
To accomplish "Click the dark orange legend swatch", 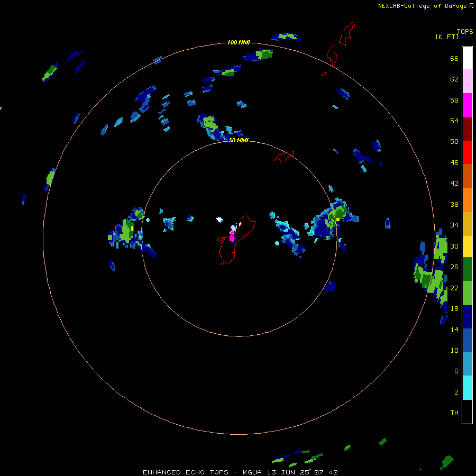I will click(467, 176).
